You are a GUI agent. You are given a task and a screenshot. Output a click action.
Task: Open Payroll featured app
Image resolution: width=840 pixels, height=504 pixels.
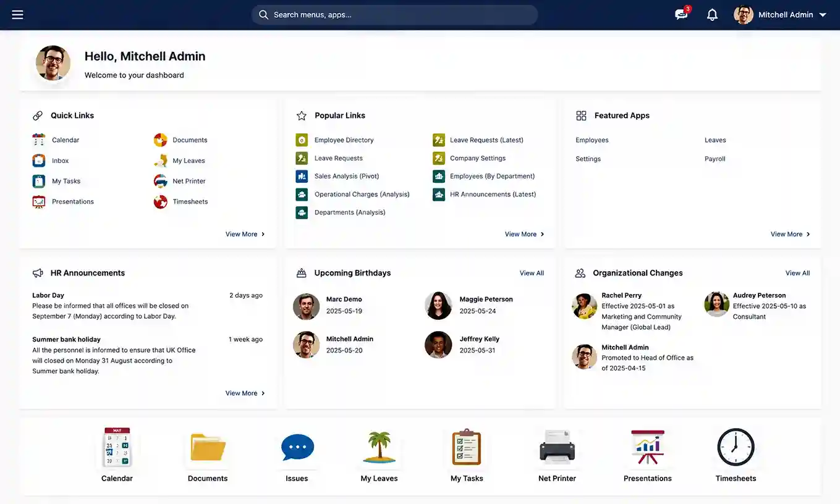pos(715,159)
